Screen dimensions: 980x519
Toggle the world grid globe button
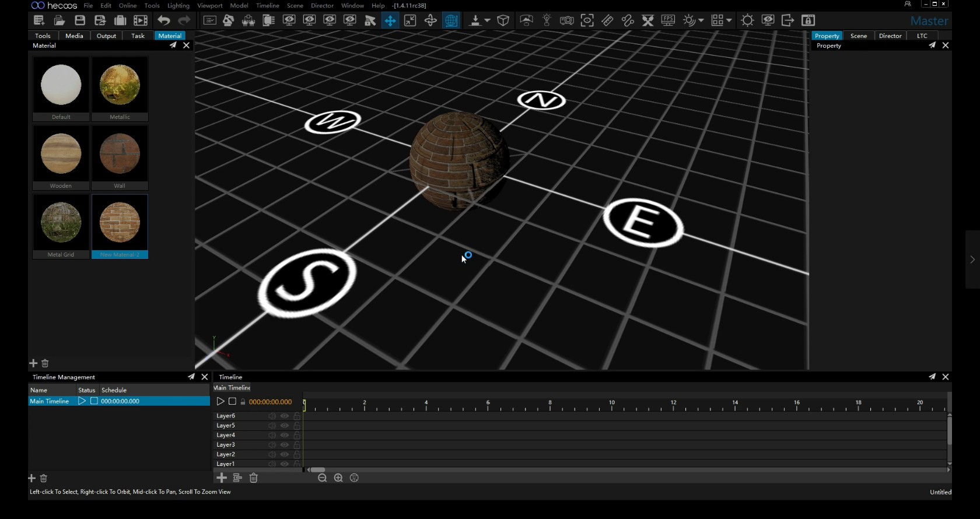452,20
